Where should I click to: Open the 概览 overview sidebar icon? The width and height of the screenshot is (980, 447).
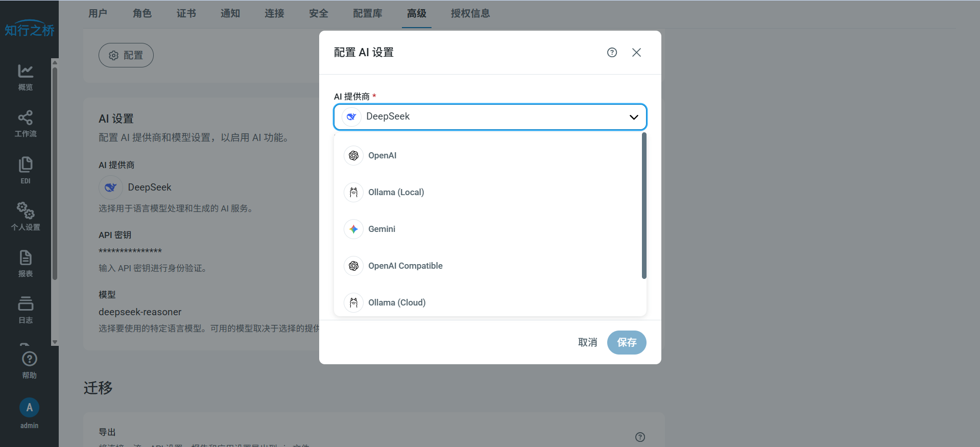point(26,77)
